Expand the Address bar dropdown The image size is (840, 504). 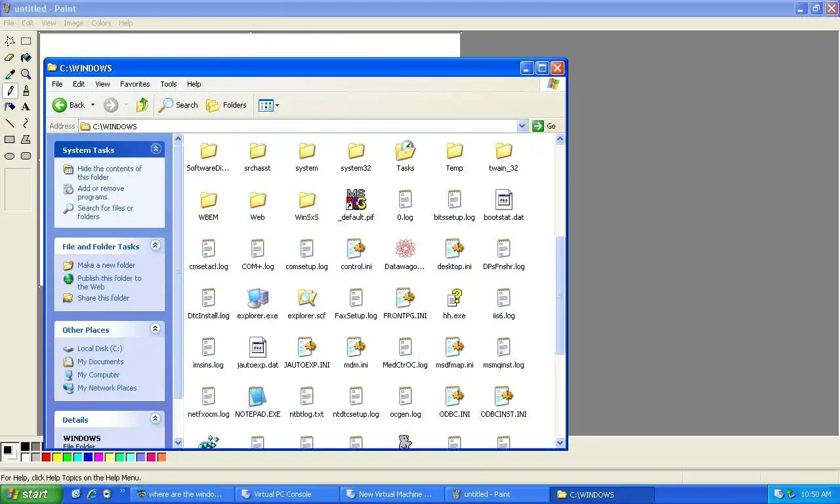[x=522, y=126]
